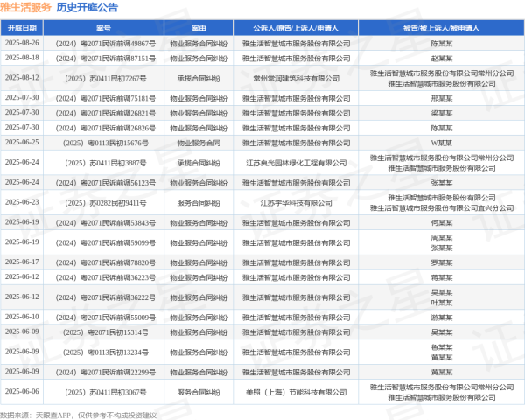Screen dimensions: 525x420
Task: Click the date cell 2025-08-18
Action: point(22,58)
